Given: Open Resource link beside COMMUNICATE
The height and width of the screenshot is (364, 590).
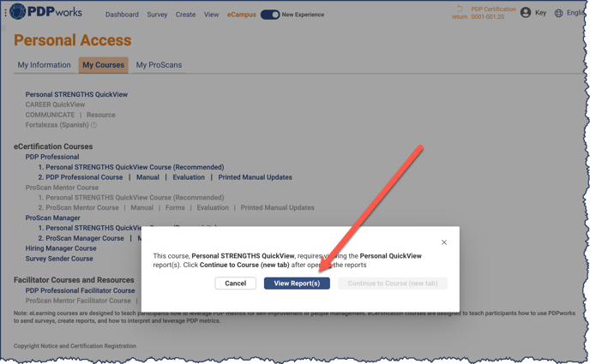Looking at the screenshot, I should [x=101, y=115].
